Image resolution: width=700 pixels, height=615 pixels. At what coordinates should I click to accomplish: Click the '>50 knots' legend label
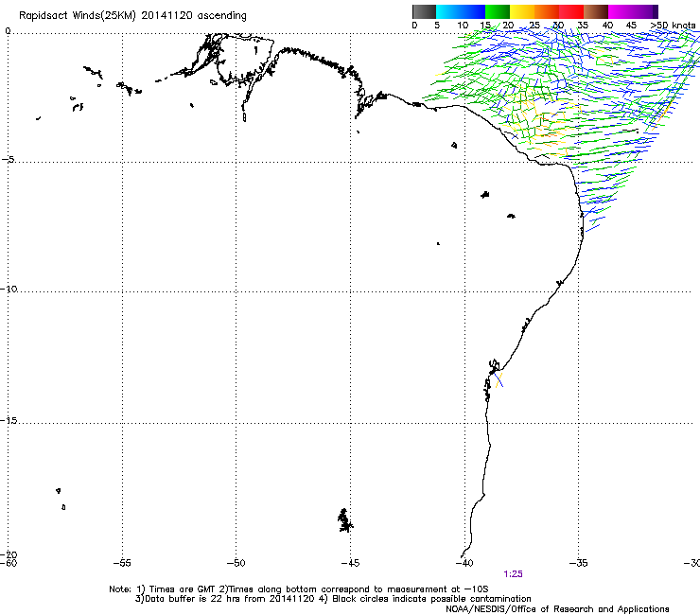coord(673,25)
